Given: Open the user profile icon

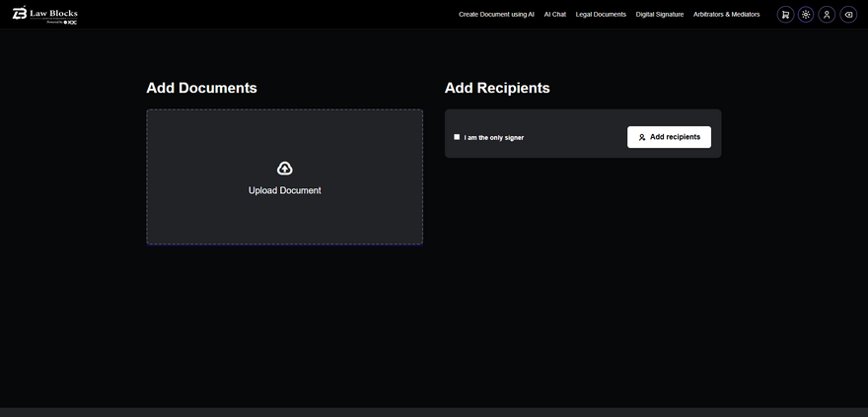Looking at the screenshot, I should (x=827, y=15).
